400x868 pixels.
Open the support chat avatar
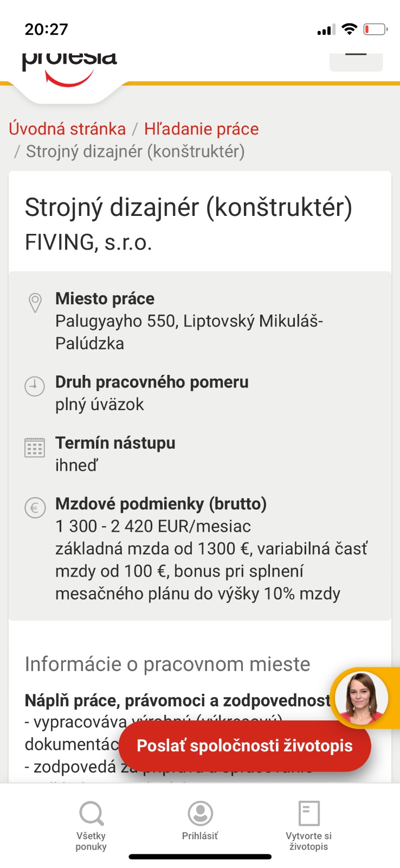361,698
